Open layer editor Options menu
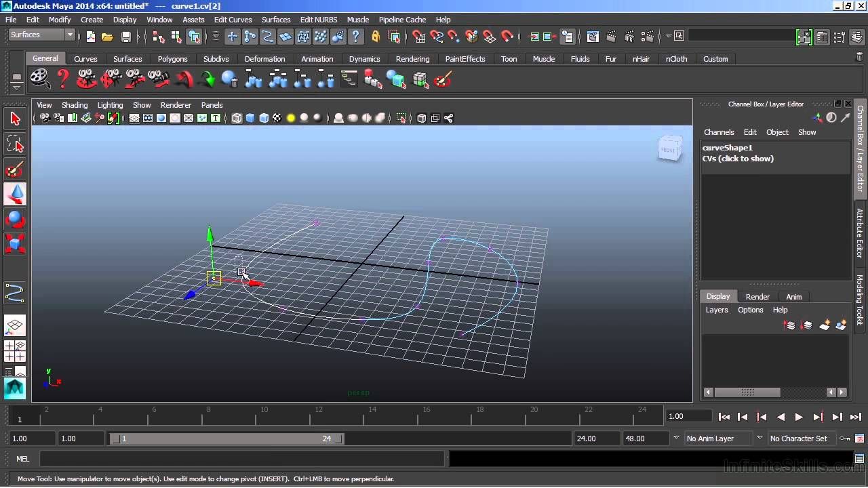Image resolution: width=868 pixels, height=488 pixels. click(750, 310)
